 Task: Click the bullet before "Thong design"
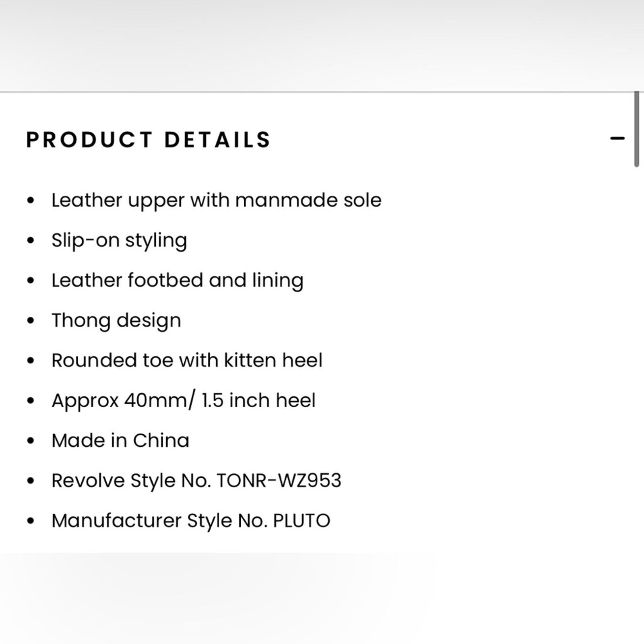tap(31, 320)
